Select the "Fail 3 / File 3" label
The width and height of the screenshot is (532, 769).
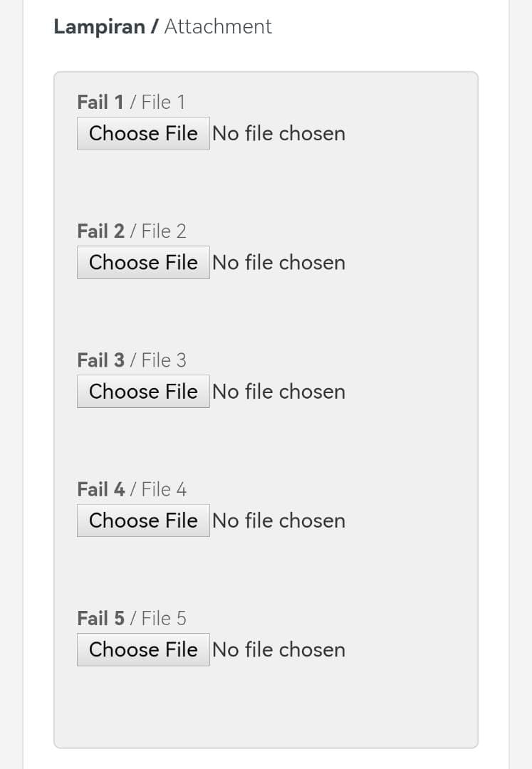[132, 360]
